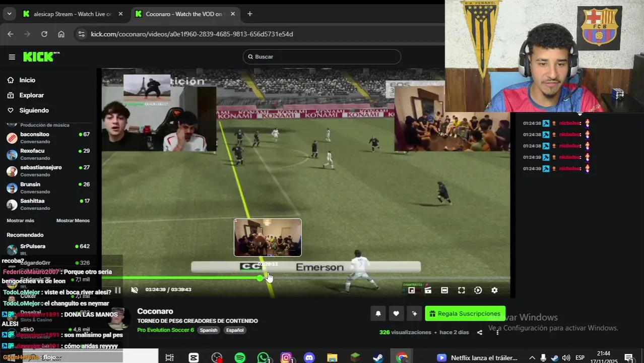Screen dimensions: 644x363
Task: Open the three-dot options menu
Action: coord(497,332)
